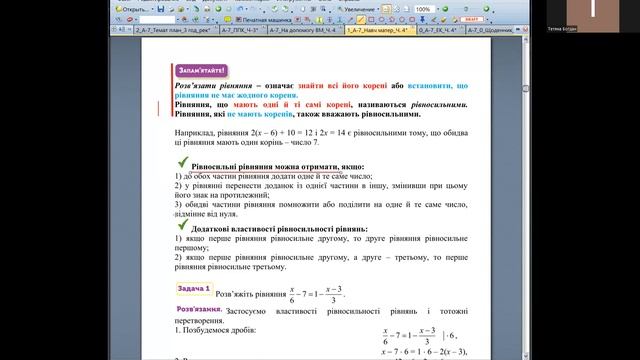Expand the zoom percentage dropdown arrow
This screenshot has width=640, height=360.
[438, 9]
